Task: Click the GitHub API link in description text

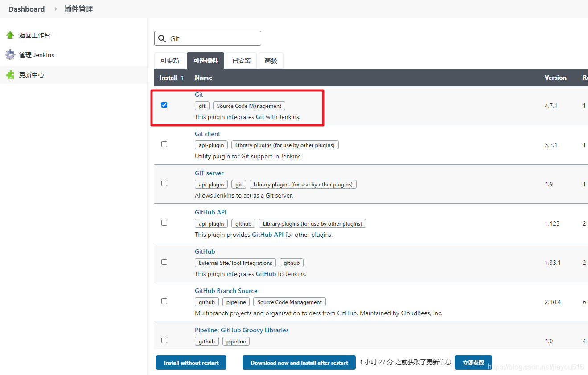Action: click(267, 235)
